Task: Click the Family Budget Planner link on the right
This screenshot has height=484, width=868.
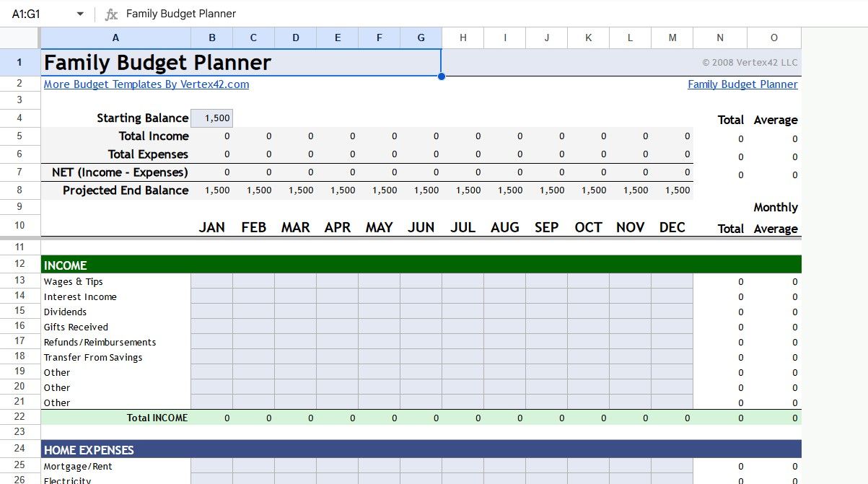Action: [742, 84]
